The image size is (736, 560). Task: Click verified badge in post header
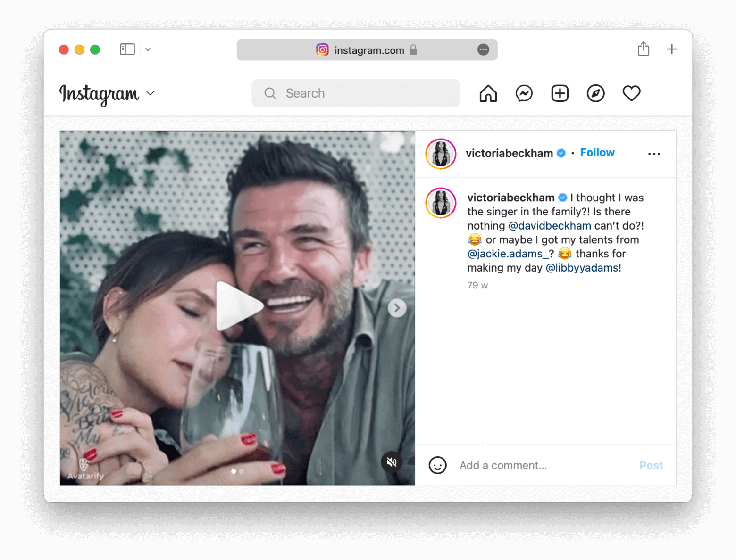[x=561, y=153]
